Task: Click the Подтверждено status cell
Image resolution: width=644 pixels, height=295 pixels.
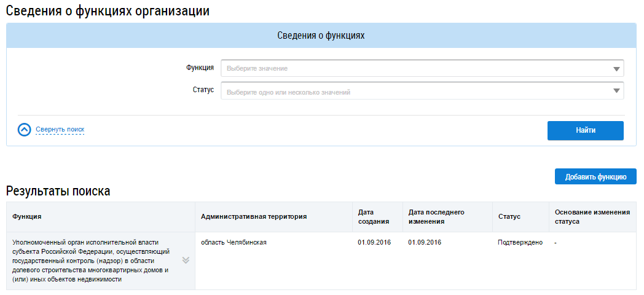Action: coord(520,242)
